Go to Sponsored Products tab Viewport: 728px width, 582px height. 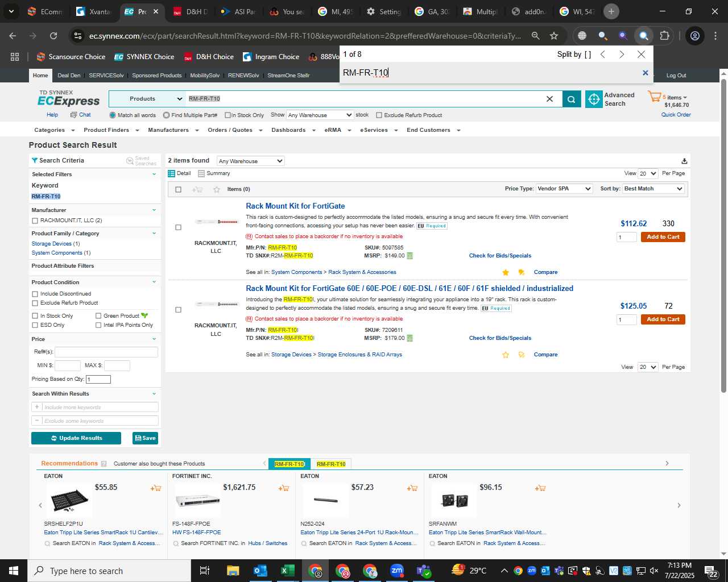[156, 76]
